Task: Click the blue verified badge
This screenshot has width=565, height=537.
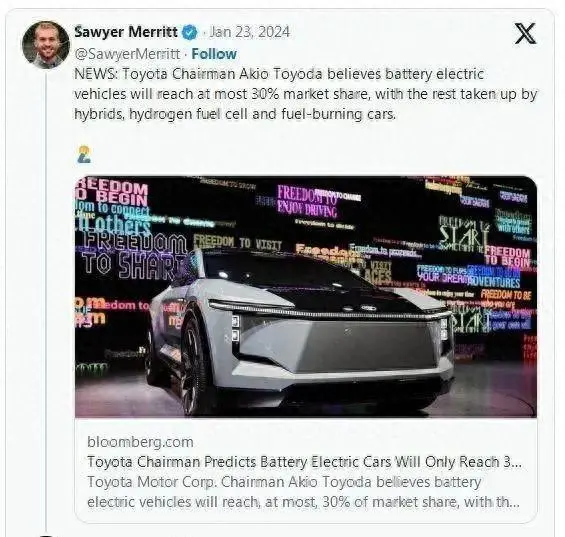Action: [x=190, y=32]
